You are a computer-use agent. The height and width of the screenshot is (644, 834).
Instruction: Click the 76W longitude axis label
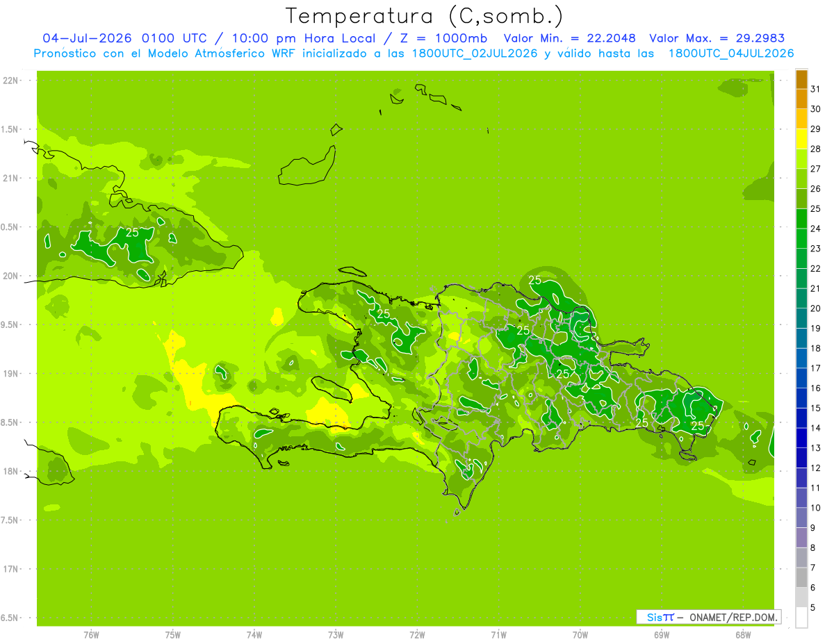pos(91,635)
